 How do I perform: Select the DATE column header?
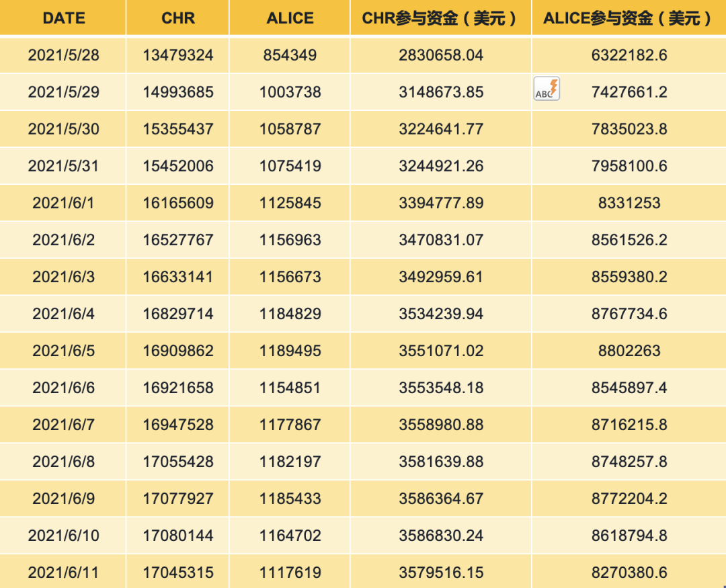(63, 17)
